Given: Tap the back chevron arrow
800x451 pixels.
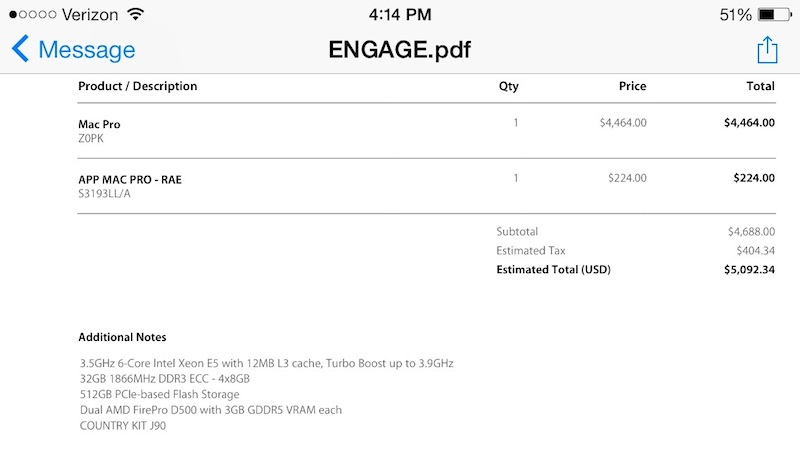Looking at the screenshot, I should 20,49.
